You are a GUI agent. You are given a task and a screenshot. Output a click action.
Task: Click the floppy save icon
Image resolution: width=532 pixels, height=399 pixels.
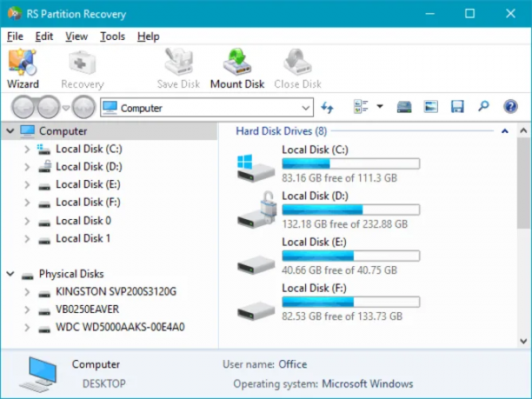tap(457, 107)
